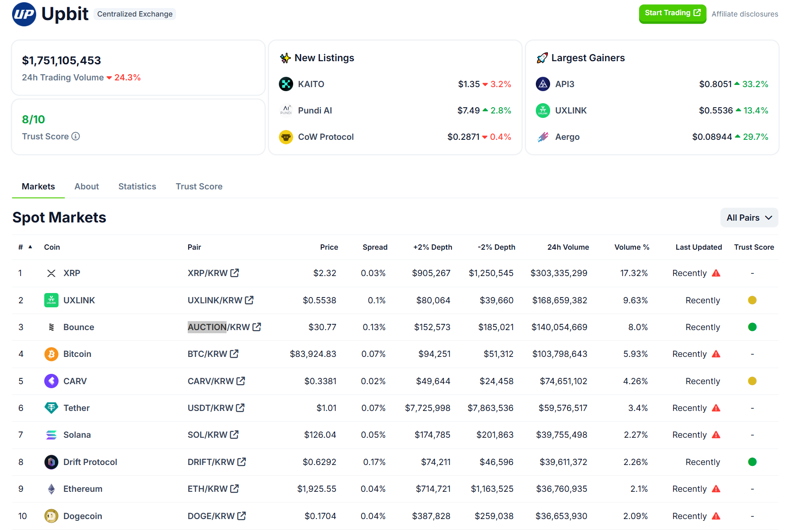Click the Aergo gainer name
The width and height of the screenshot is (791, 532).
click(x=567, y=137)
